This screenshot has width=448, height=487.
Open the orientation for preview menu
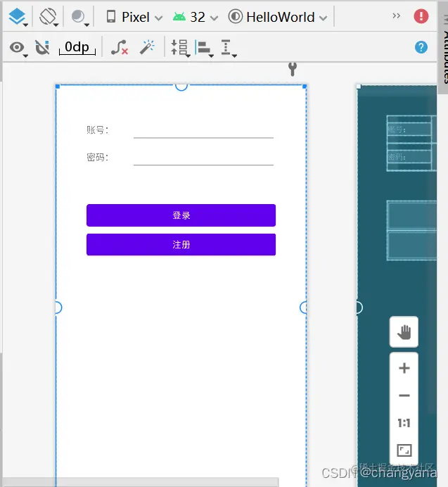click(x=49, y=16)
